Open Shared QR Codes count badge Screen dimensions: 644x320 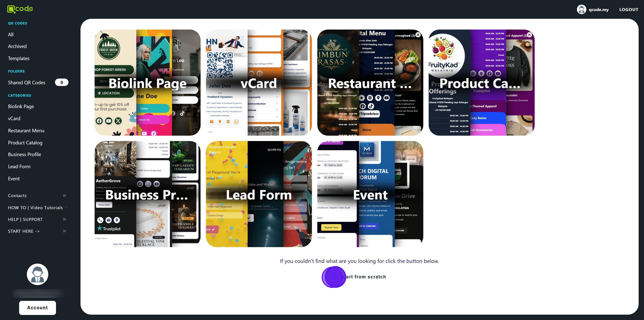tap(62, 83)
